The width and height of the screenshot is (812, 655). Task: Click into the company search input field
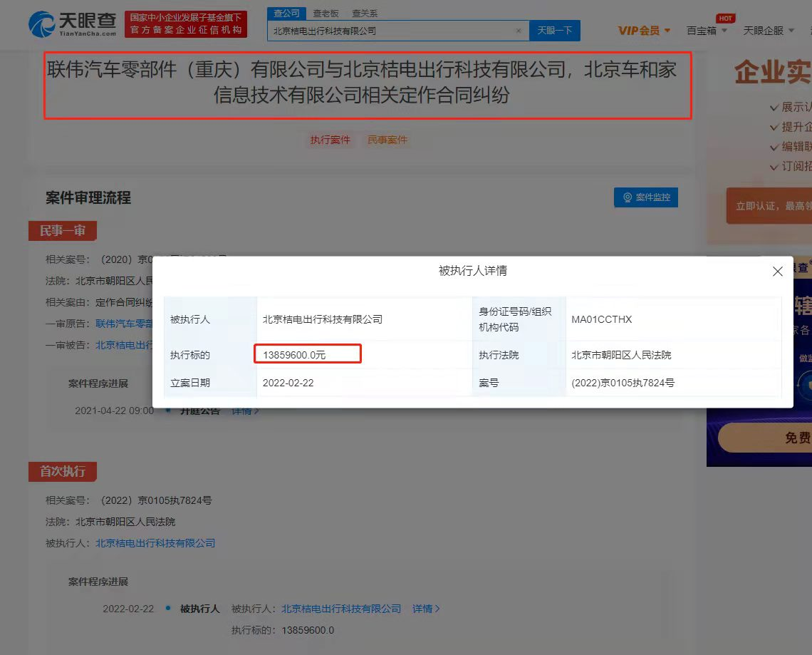392,31
